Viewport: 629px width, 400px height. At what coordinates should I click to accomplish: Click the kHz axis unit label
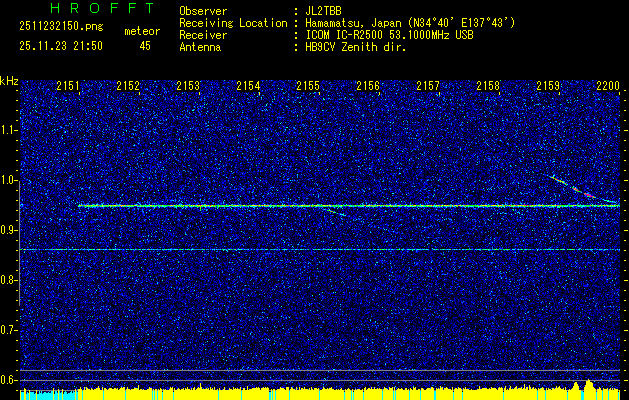(x=9, y=81)
